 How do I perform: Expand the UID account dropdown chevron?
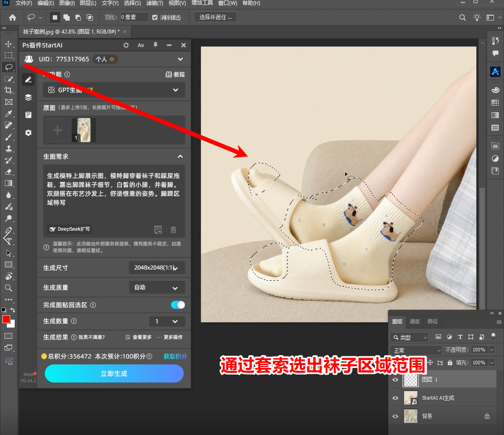click(180, 59)
